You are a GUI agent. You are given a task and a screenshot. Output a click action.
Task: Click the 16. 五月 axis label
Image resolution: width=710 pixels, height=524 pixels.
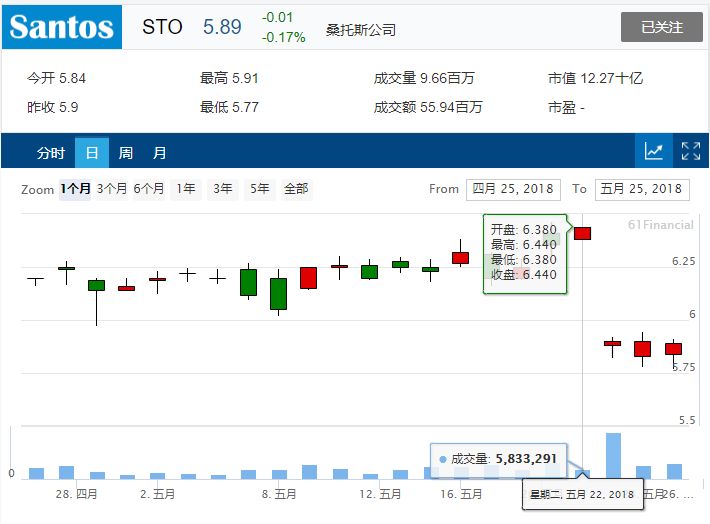(x=461, y=494)
